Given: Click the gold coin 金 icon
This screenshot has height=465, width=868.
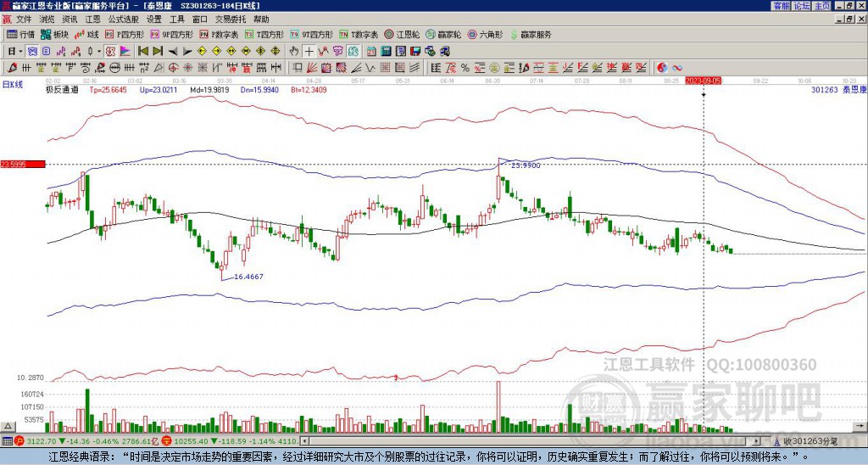Looking at the screenshot, I should (x=493, y=68).
